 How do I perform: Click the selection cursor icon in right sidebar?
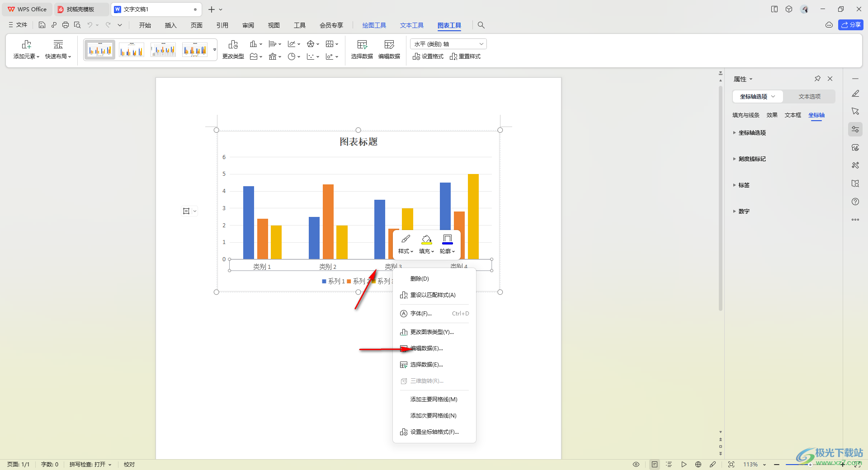click(855, 112)
